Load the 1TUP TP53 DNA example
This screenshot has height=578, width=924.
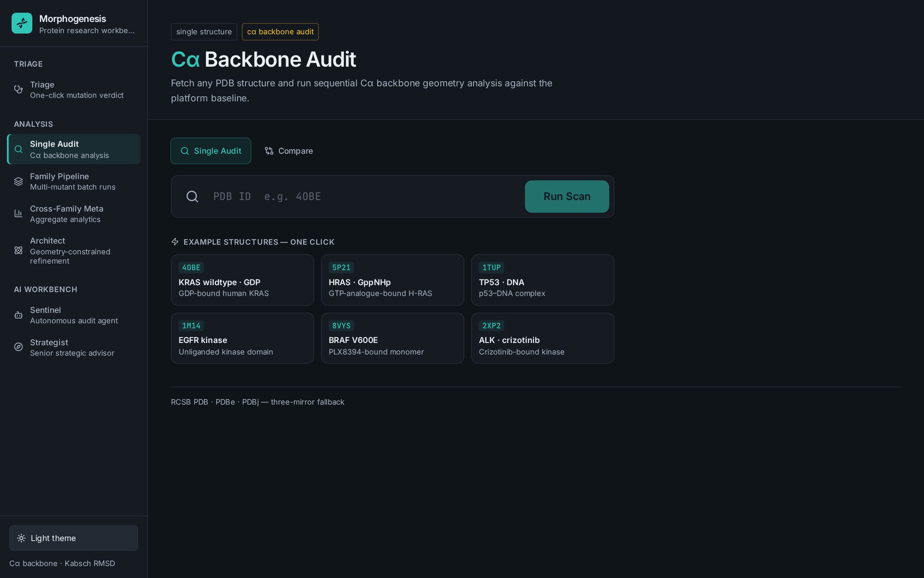pos(542,280)
